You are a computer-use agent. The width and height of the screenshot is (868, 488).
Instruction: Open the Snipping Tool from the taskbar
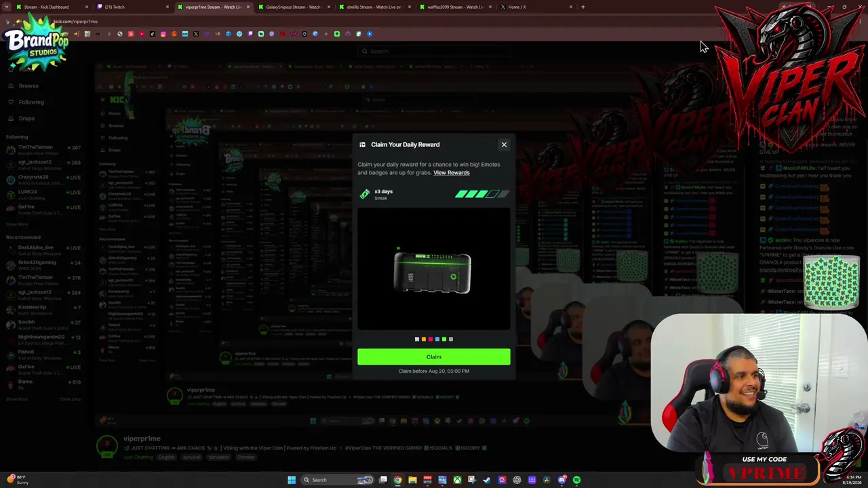(x=472, y=480)
